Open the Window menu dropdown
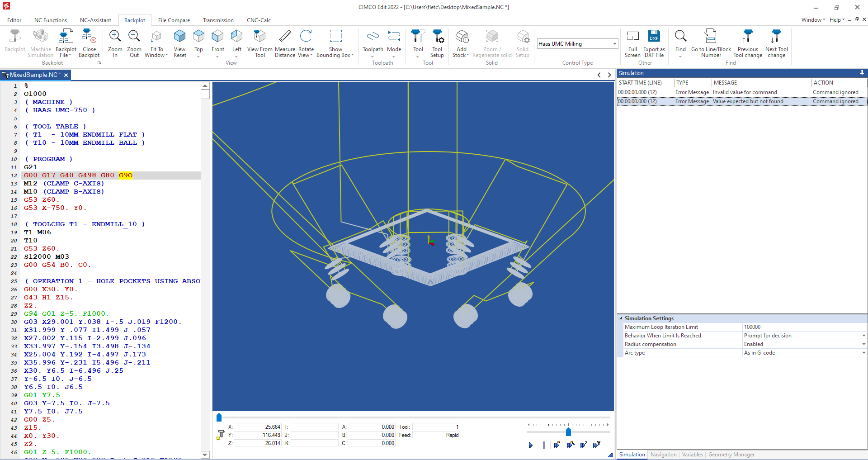 click(x=813, y=20)
